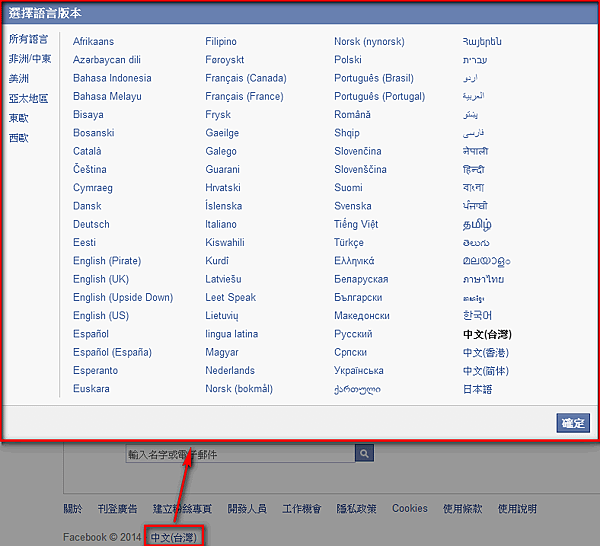Screen dimensions: 600x546
Task: Select Norsk (nynorsk)
Action: (369, 41)
